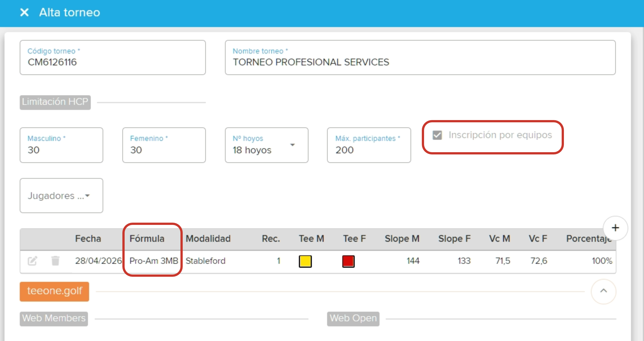Click the Vc F column header
Viewport: 644px width, 341px height.
pos(538,239)
